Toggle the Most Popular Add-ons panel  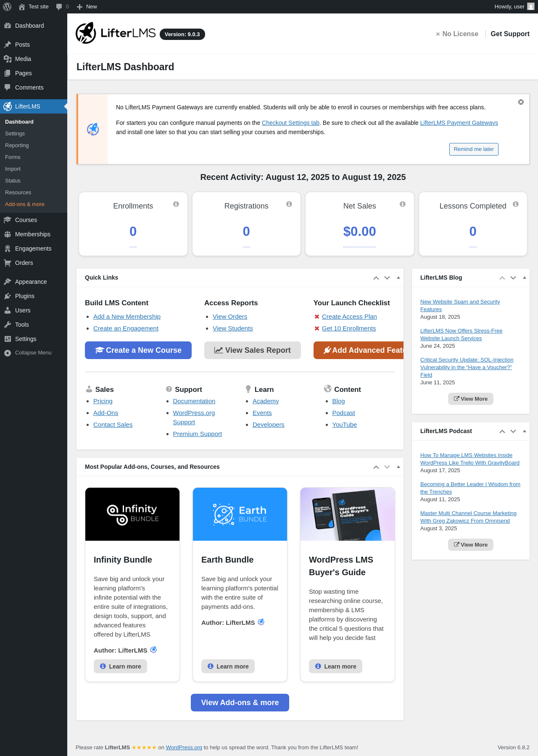tap(398, 467)
